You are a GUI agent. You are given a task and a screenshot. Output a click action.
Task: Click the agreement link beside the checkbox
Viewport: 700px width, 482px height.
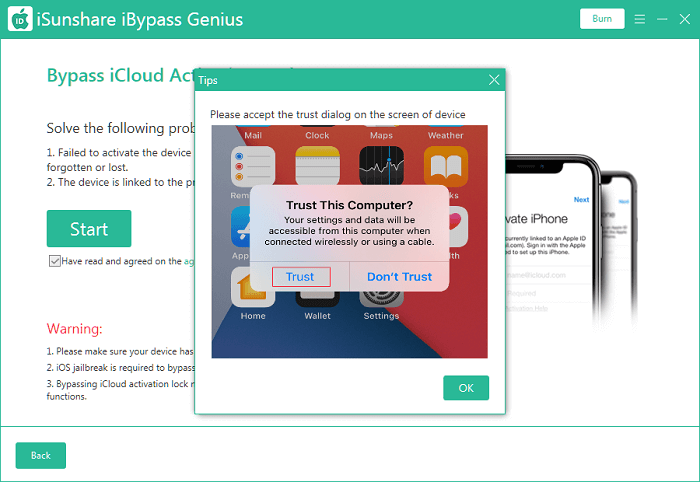[x=189, y=261]
